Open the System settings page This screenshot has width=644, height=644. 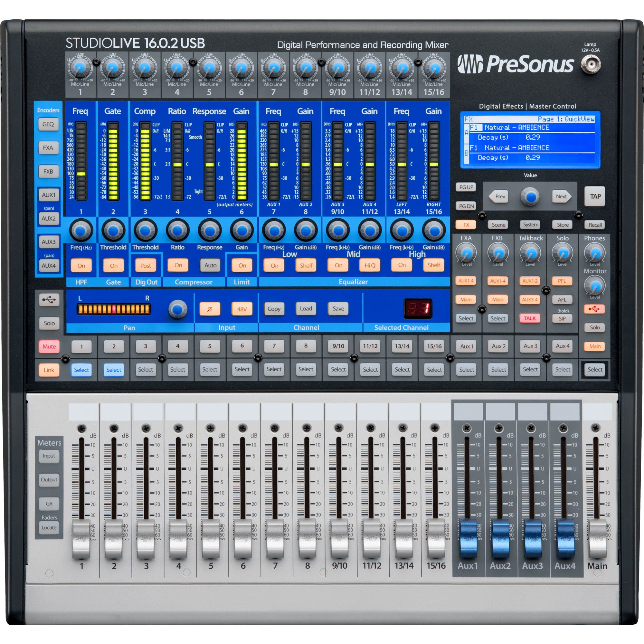(x=530, y=225)
